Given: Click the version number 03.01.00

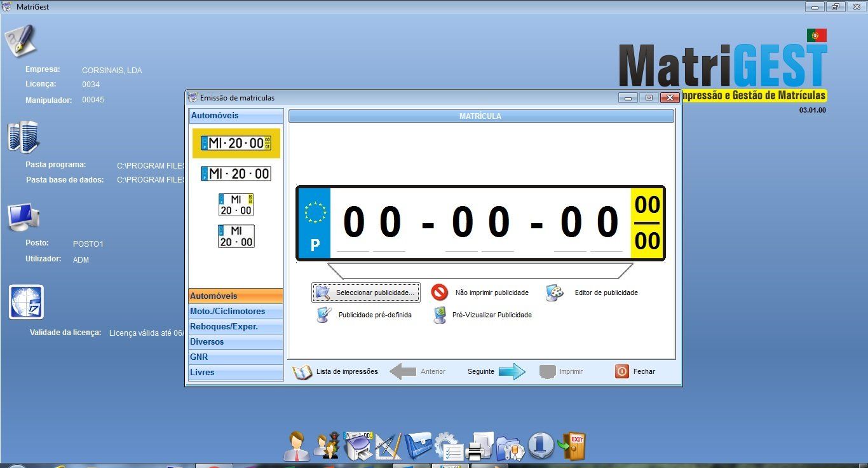Looking at the screenshot, I should coord(813,110).
